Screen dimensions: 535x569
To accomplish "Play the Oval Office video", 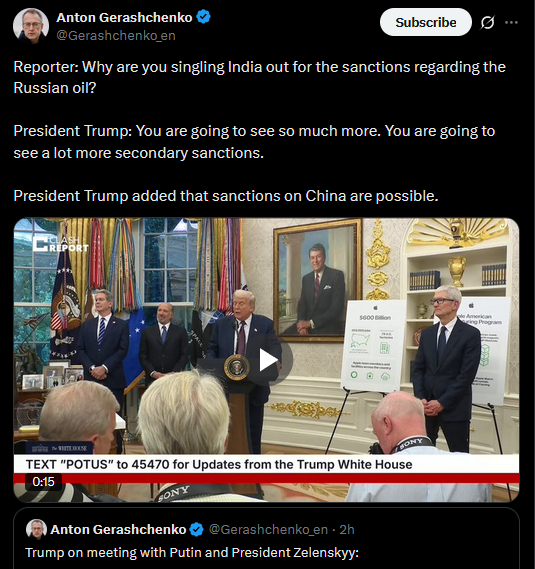I will [269, 360].
